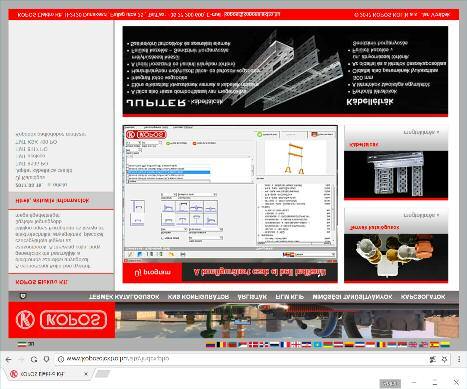Viewport: 467px width, 389px height.
Task: Open the KNS KONFIGURÁTOR menu item
Action: pos(198,297)
